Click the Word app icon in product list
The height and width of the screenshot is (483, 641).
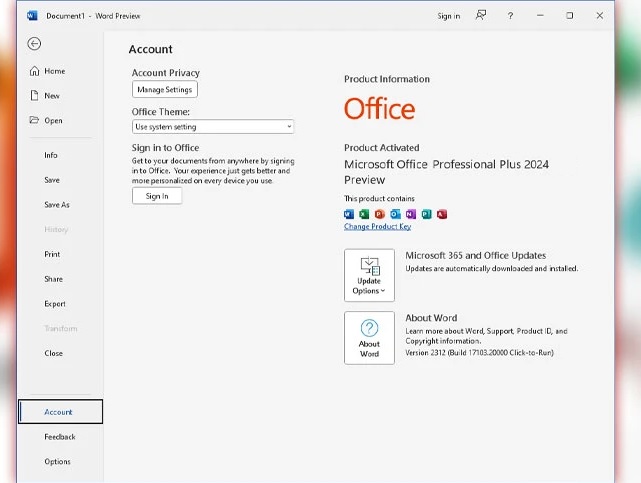[x=349, y=214]
